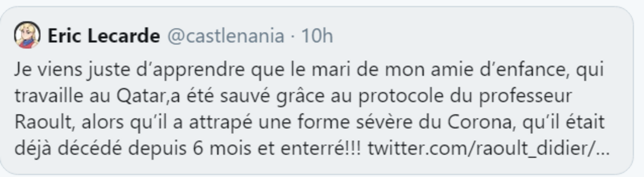Click the word décédé in last line
Screen dimensions: 644x177
pyautogui.click(x=90, y=148)
